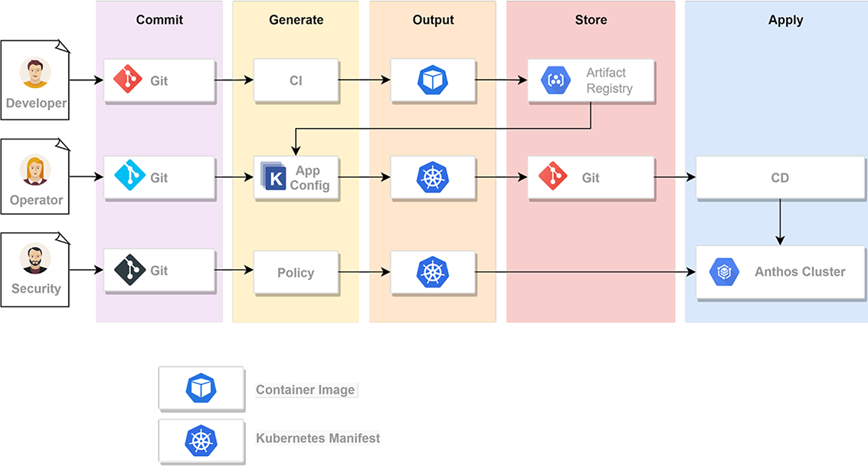The height and width of the screenshot is (466, 868).
Task: Click the Kubernetes wheel icon in Operator row output
Action: [x=432, y=177]
